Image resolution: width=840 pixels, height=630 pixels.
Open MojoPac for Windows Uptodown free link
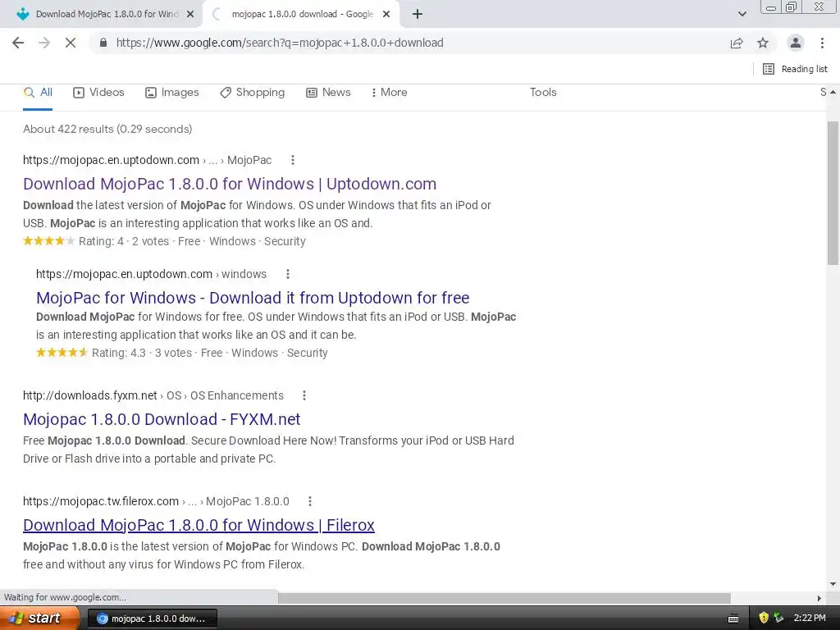click(253, 298)
